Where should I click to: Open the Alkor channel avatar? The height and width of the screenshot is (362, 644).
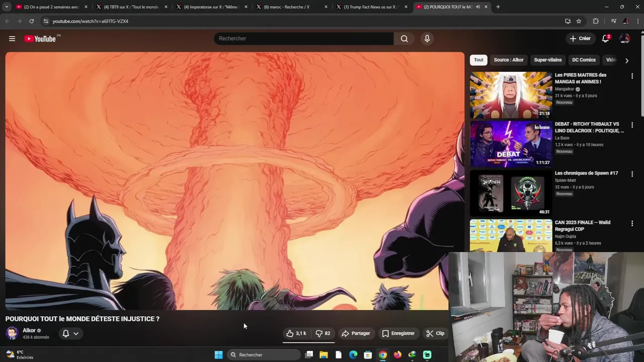pos(12,333)
